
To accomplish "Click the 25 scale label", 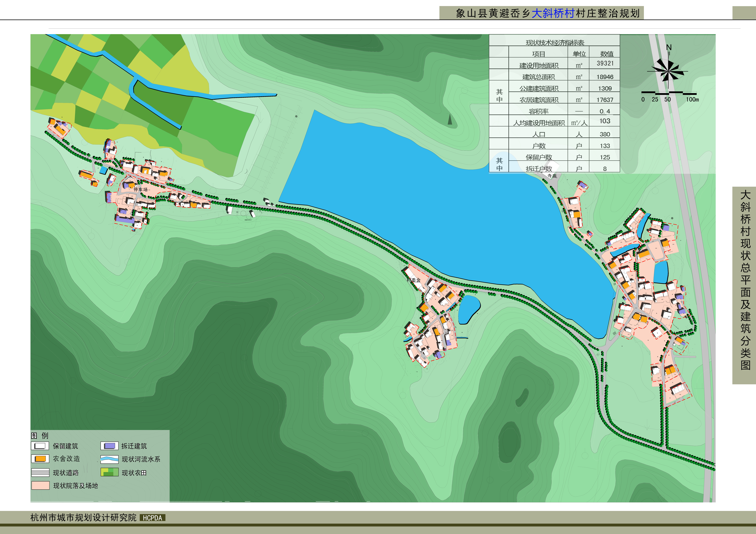I will tap(655, 99).
